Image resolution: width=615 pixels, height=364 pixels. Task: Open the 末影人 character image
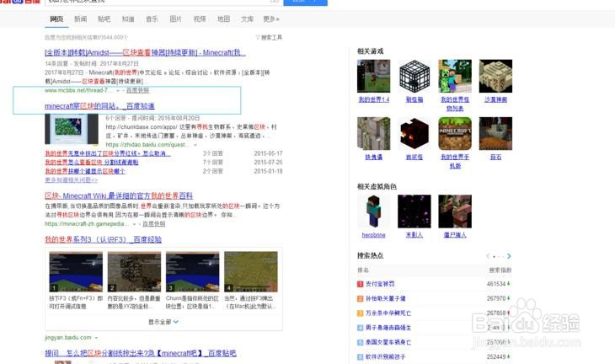(x=414, y=211)
